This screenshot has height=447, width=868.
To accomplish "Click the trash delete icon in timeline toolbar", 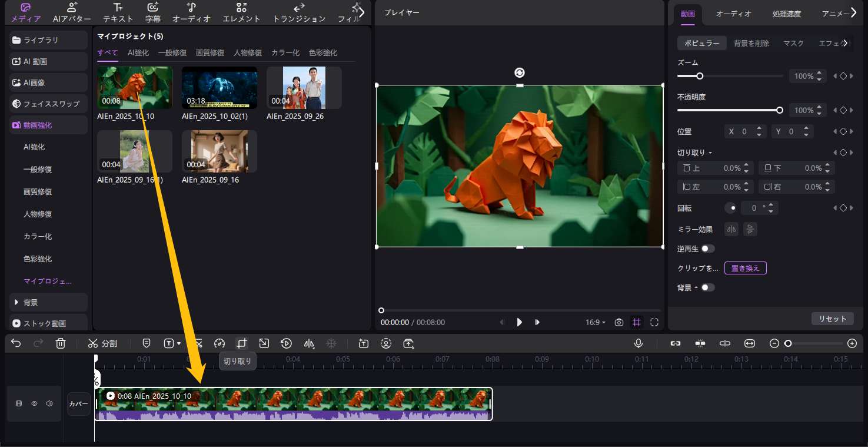I will coord(61,343).
